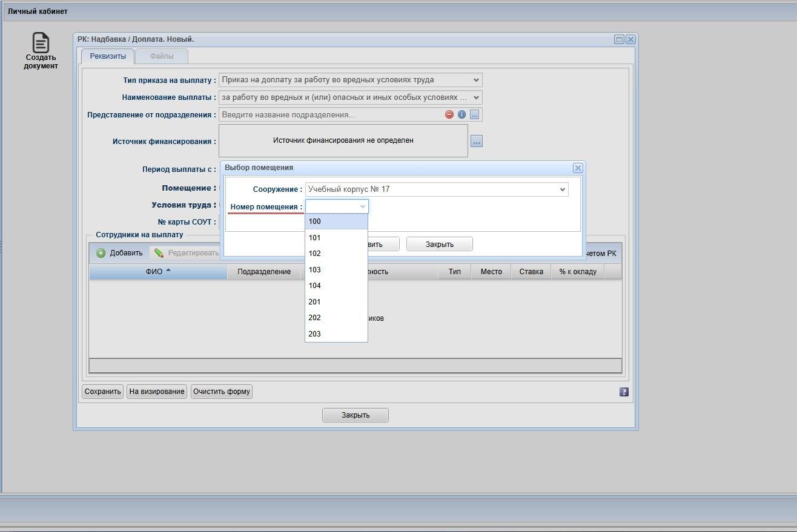Browse подразделения with the ellipsis button
This screenshot has height=532, width=797.
pos(475,114)
